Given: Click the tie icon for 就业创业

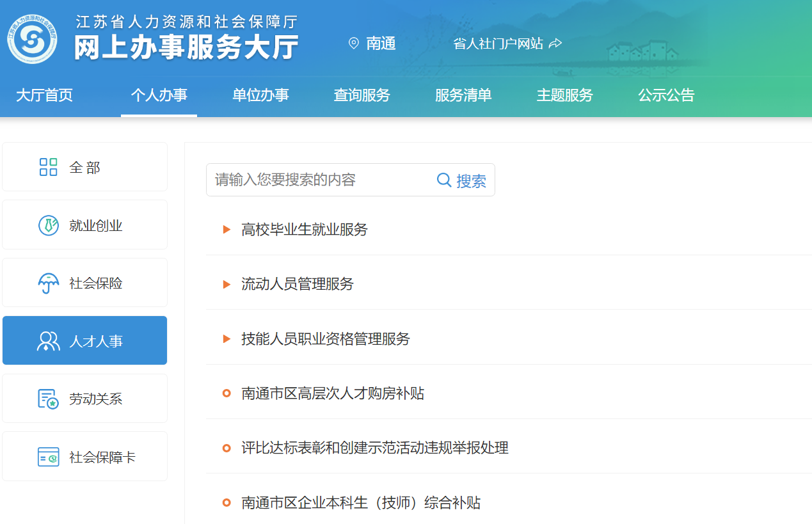Looking at the screenshot, I should [x=49, y=225].
